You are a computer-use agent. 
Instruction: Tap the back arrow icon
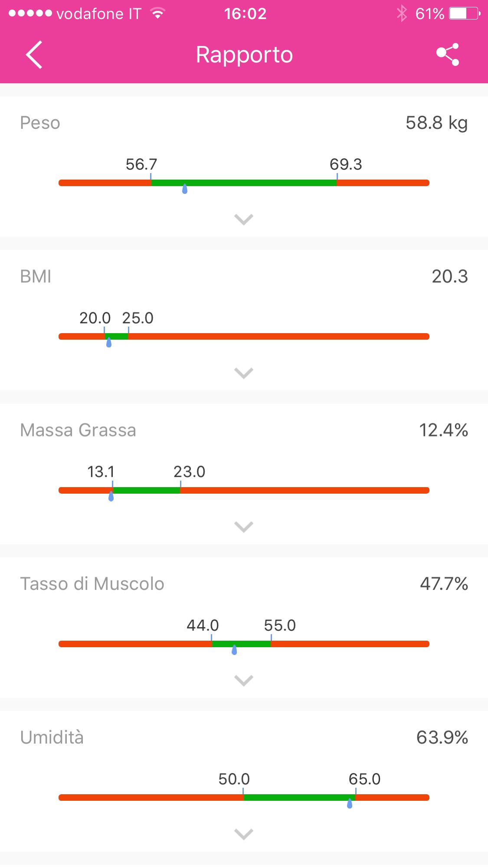[x=34, y=55]
